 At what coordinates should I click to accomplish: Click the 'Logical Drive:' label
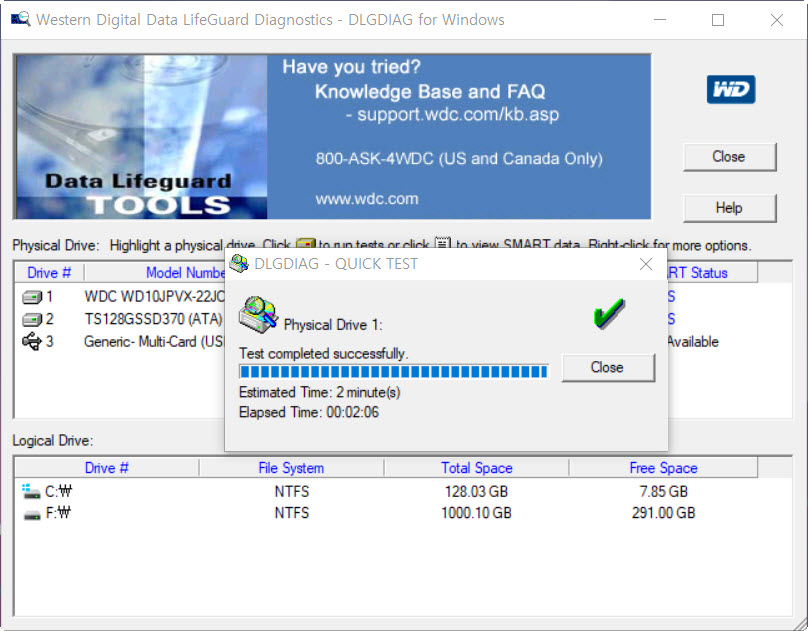53,441
